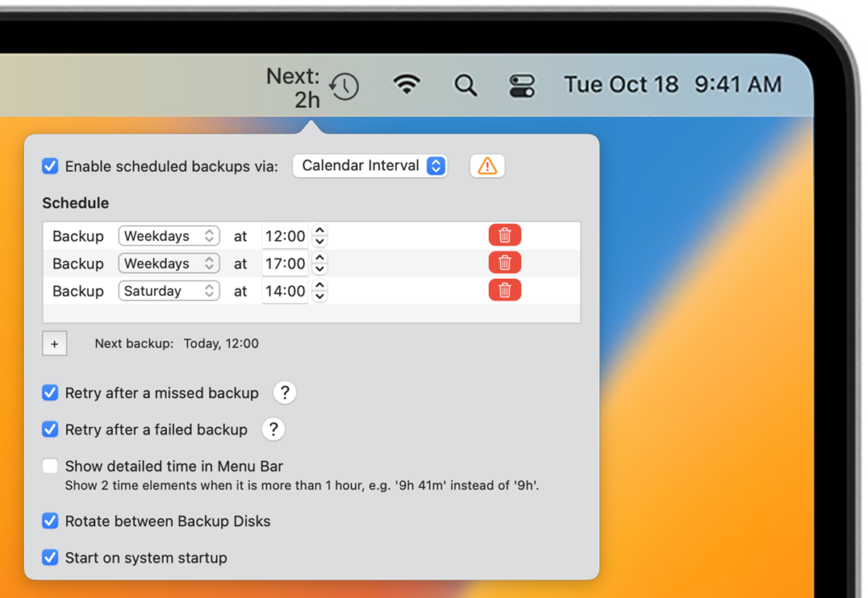Click the 14:00 time stepper arrows
868x598 pixels.
click(x=320, y=291)
